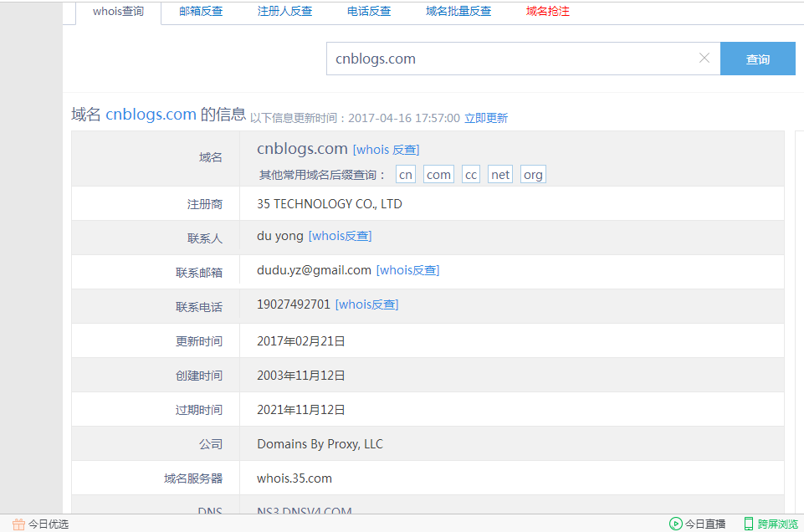
Task: Select the org suffix box
Action: pos(533,175)
